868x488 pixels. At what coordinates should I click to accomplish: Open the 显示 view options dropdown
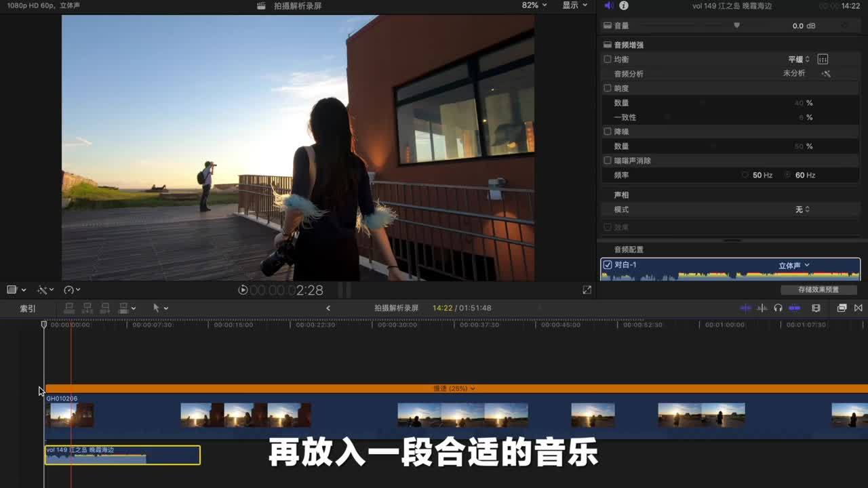(x=574, y=5)
